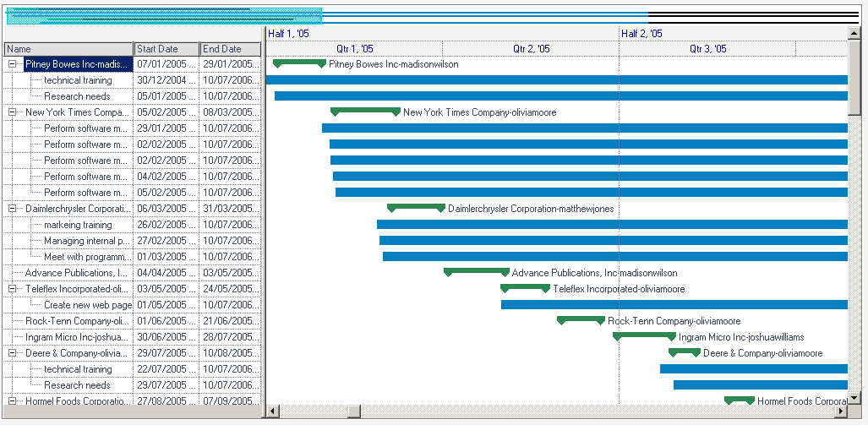Click Daimlerchrysler Corporation-matthewjones bar label

531,209
